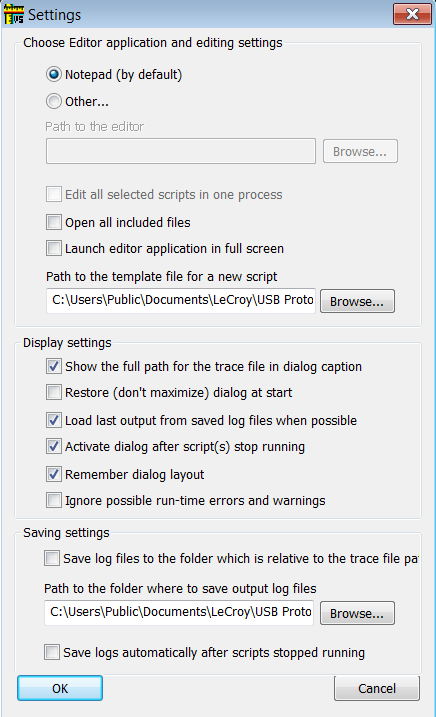Toggle Load last output from saved log files

point(54,420)
